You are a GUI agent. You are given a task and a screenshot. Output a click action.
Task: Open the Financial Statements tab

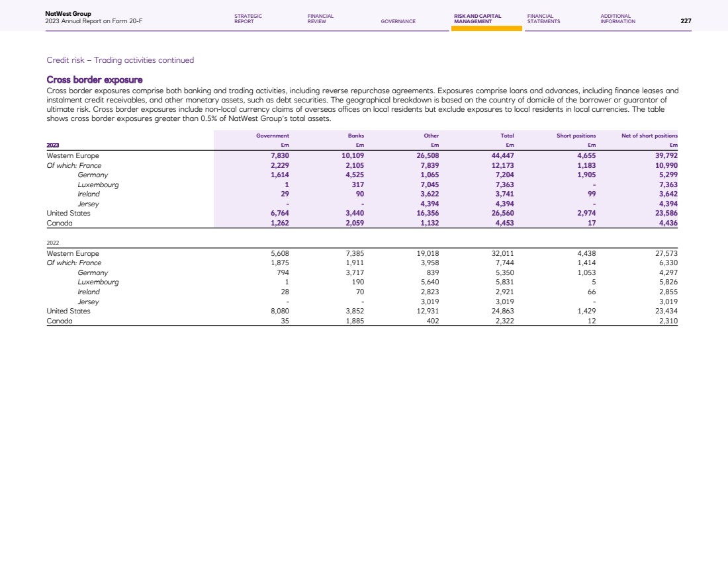543,19
